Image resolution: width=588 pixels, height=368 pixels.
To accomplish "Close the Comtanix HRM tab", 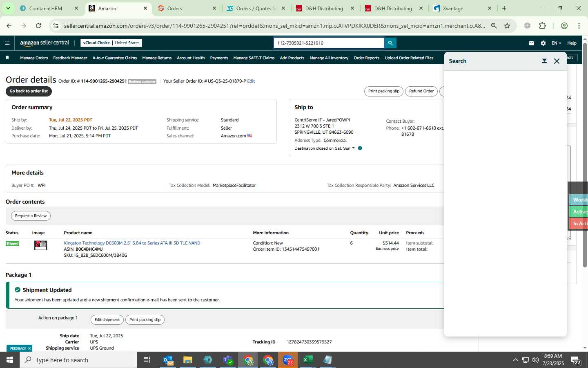I will 76,8.
